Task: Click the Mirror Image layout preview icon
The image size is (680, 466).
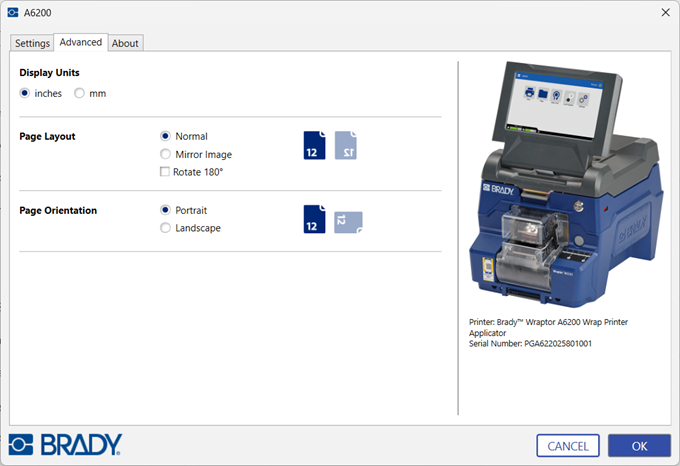Action: (x=345, y=145)
